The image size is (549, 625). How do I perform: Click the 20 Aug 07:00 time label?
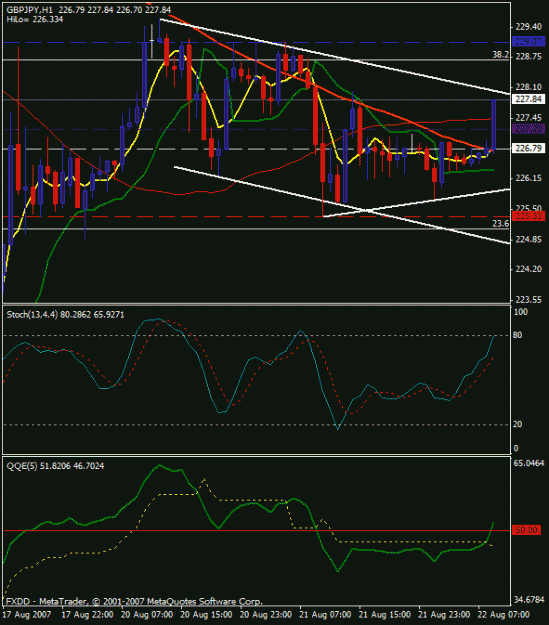(x=147, y=615)
